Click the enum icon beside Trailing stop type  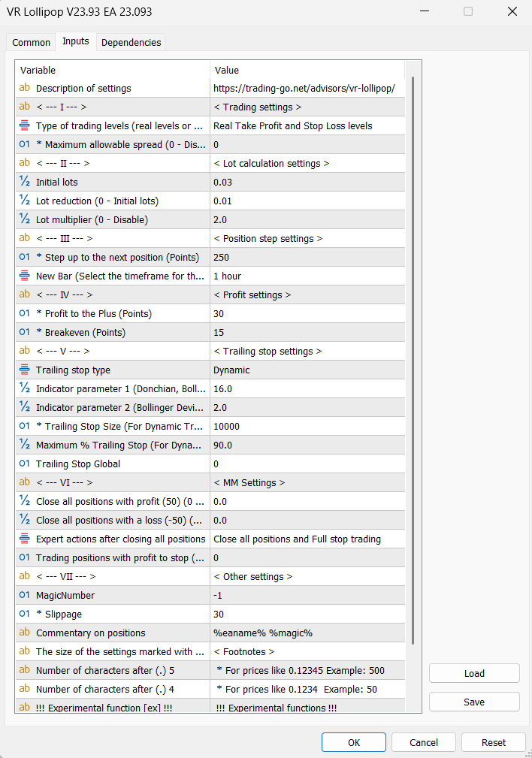click(x=25, y=370)
